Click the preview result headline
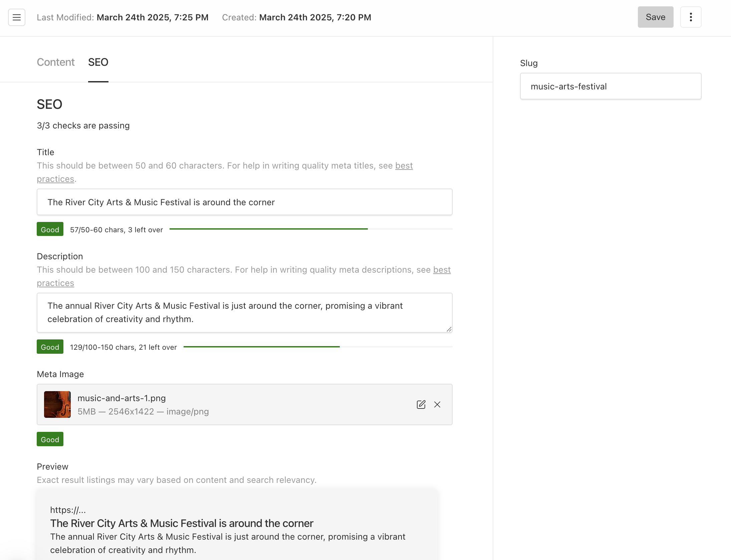This screenshot has width=731, height=560. 182,523
